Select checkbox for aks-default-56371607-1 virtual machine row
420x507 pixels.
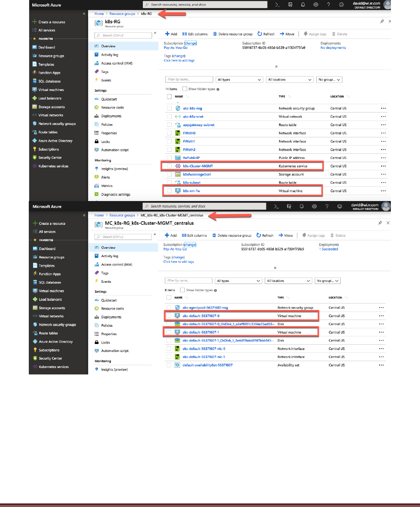169,332
